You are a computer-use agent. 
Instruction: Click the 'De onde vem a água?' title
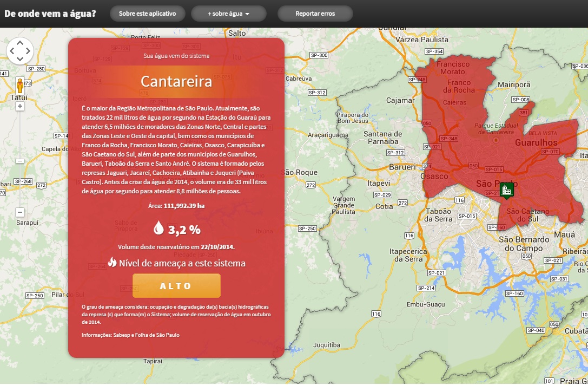tap(50, 14)
